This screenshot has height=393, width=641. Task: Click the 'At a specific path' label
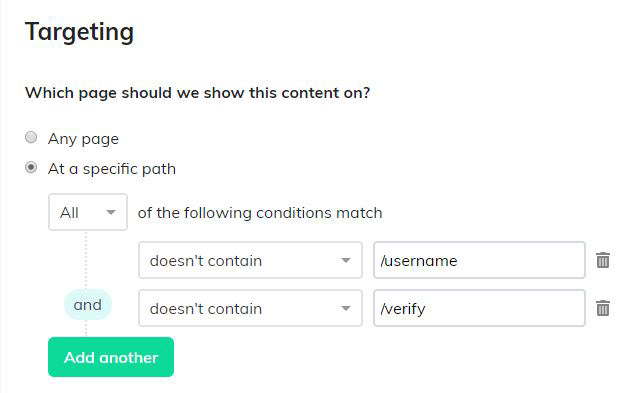pyautogui.click(x=112, y=169)
